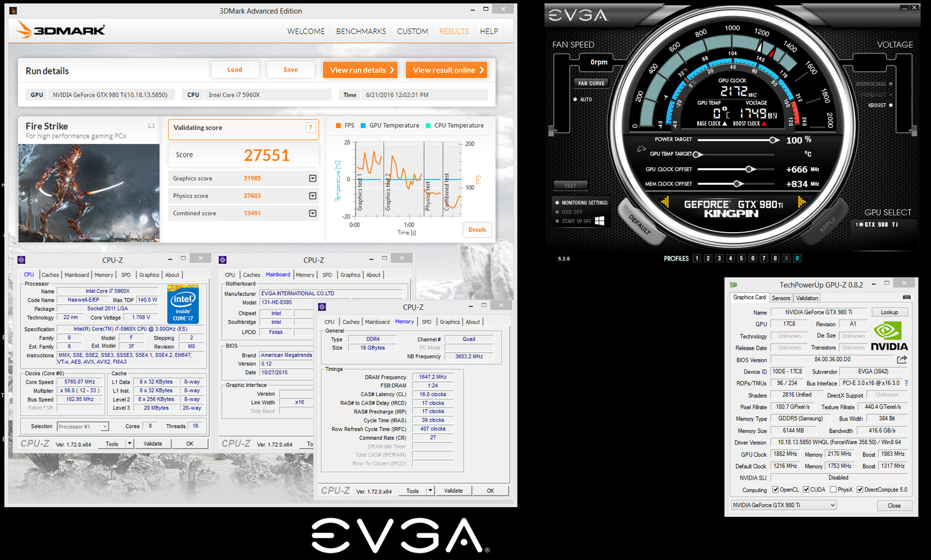
Task: Expand the Physics score details
Action: [x=313, y=196]
